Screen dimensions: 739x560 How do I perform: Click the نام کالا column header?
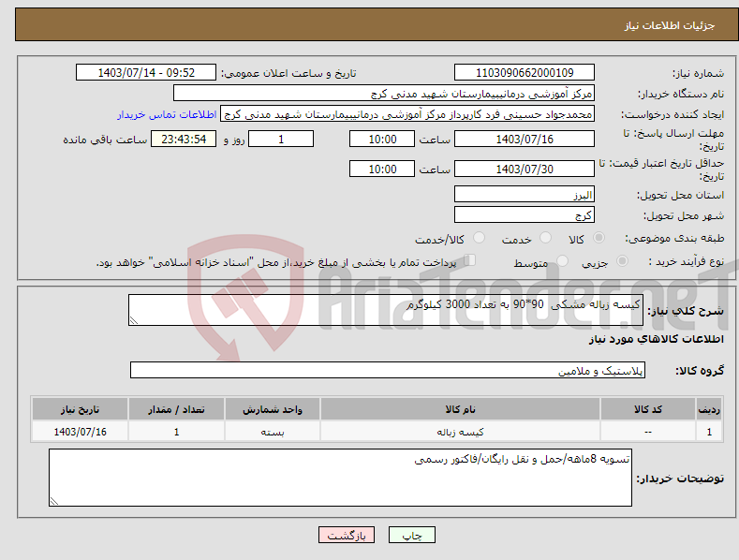pyautogui.click(x=460, y=409)
